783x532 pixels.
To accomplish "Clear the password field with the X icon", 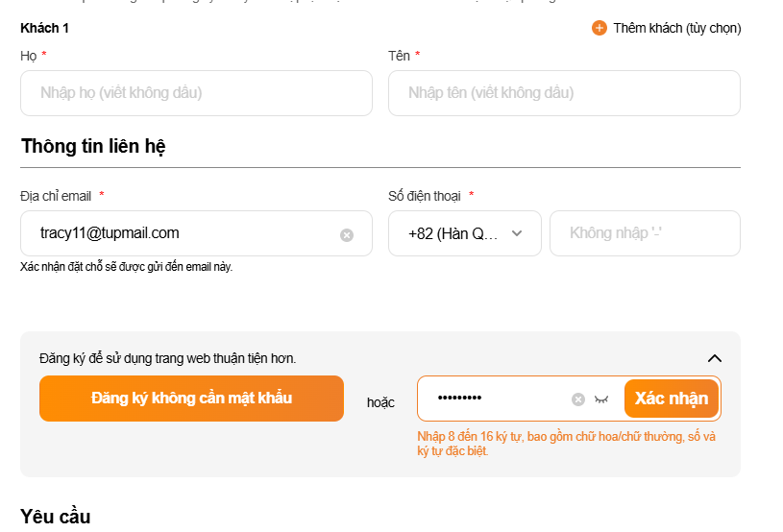I will pos(578,399).
